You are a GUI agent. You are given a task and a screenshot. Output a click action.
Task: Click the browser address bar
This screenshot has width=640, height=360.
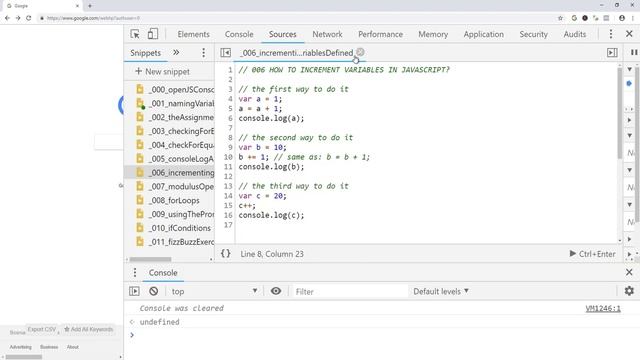[298, 18]
